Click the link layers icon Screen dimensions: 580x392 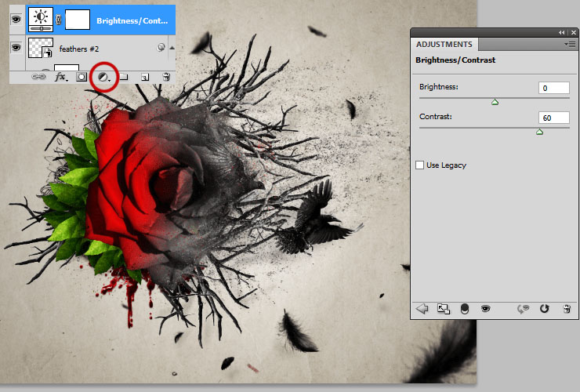click(38, 77)
